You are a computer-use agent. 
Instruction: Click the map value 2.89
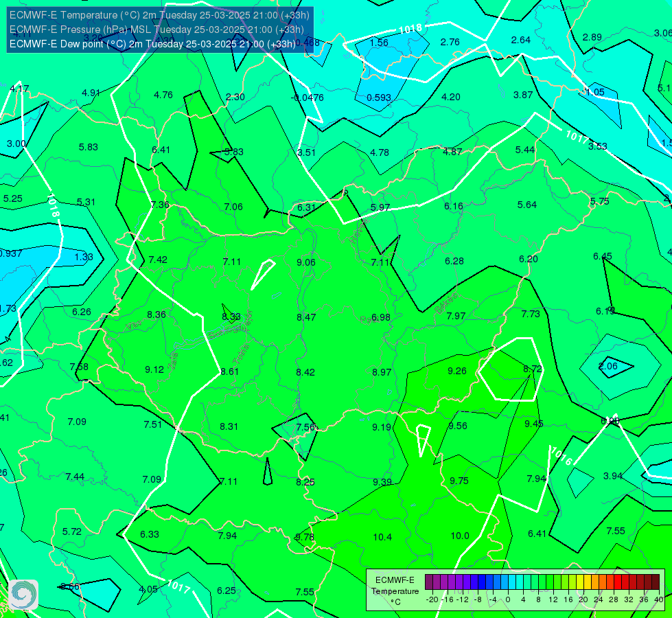click(x=592, y=37)
